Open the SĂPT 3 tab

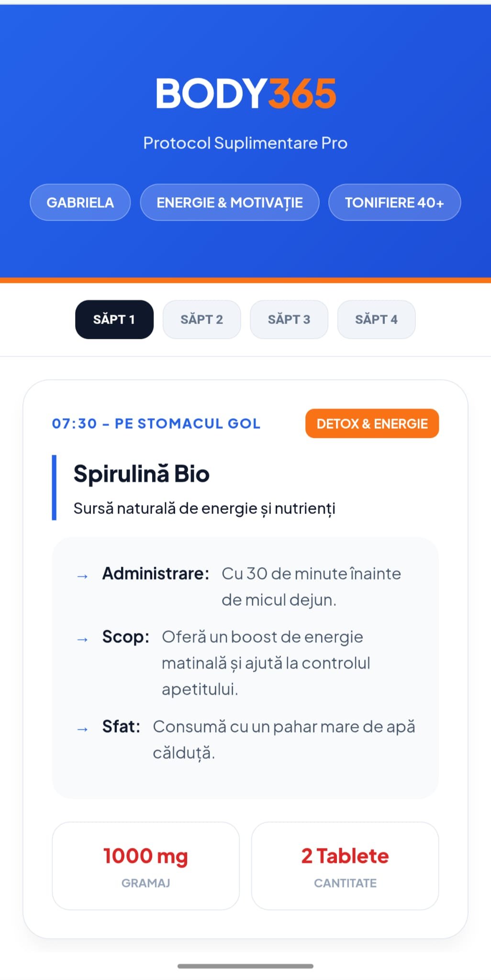[x=289, y=320]
